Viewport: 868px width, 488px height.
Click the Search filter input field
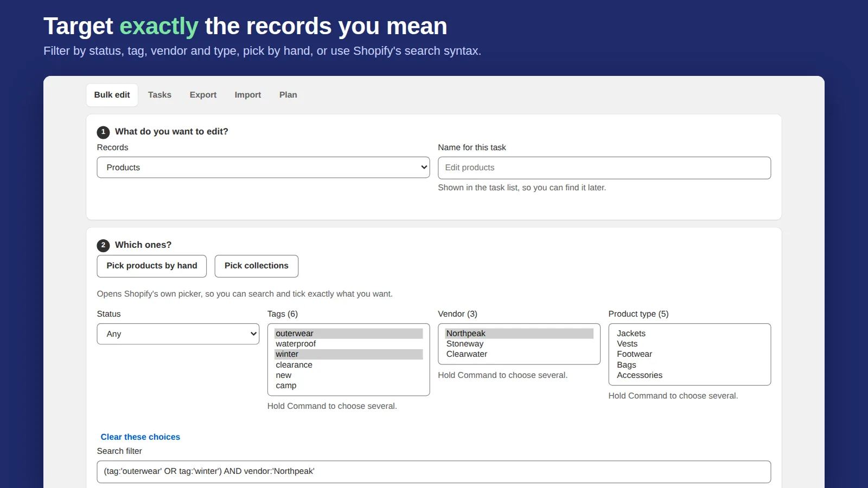[x=434, y=472]
